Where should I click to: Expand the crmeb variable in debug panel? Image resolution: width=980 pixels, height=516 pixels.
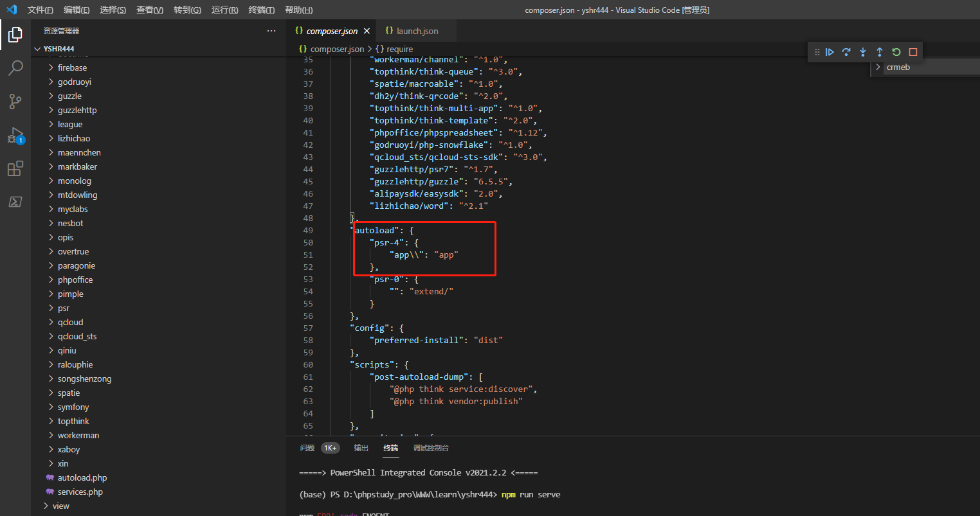coord(877,67)
